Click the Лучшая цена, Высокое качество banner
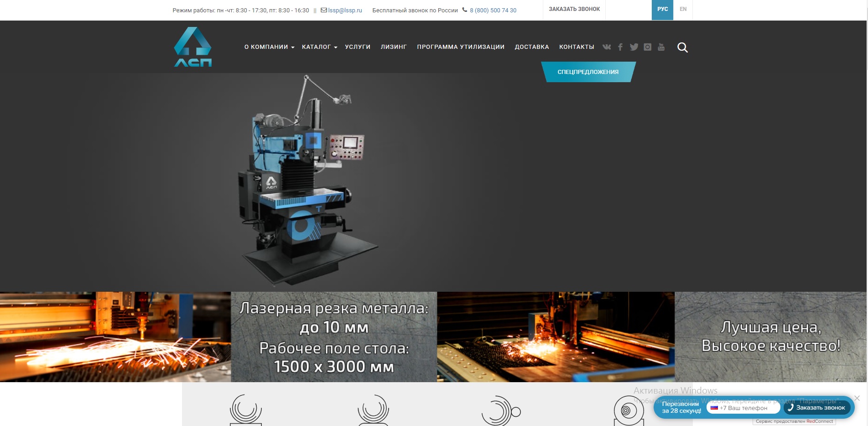 [x=771, y=337]
